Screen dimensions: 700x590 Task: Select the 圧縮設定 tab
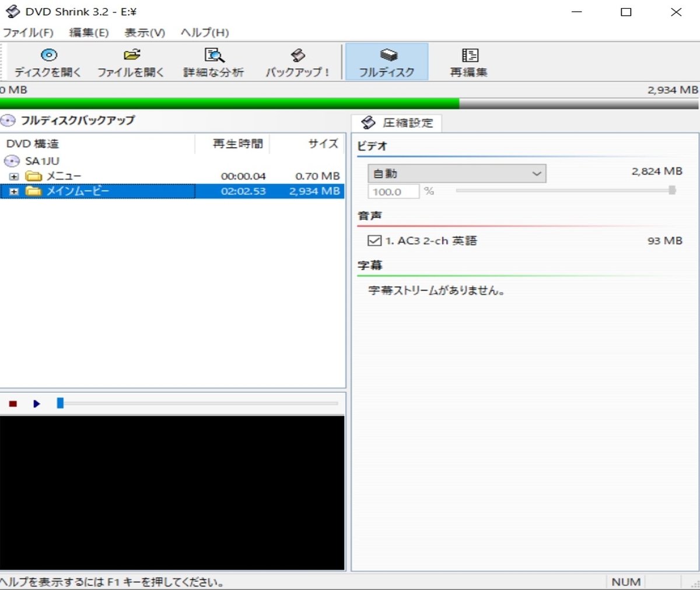[397, 123]
